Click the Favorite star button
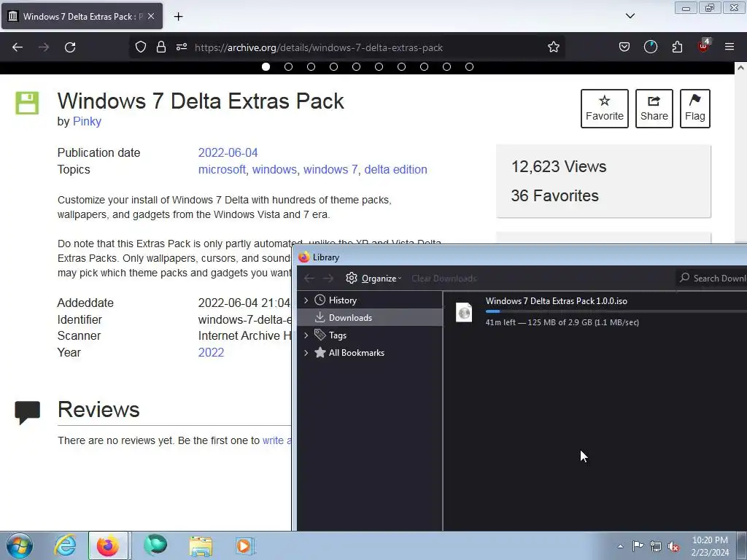Image resolution: width=747 pixels, height=560 pixels. click(x=605, y=109)
